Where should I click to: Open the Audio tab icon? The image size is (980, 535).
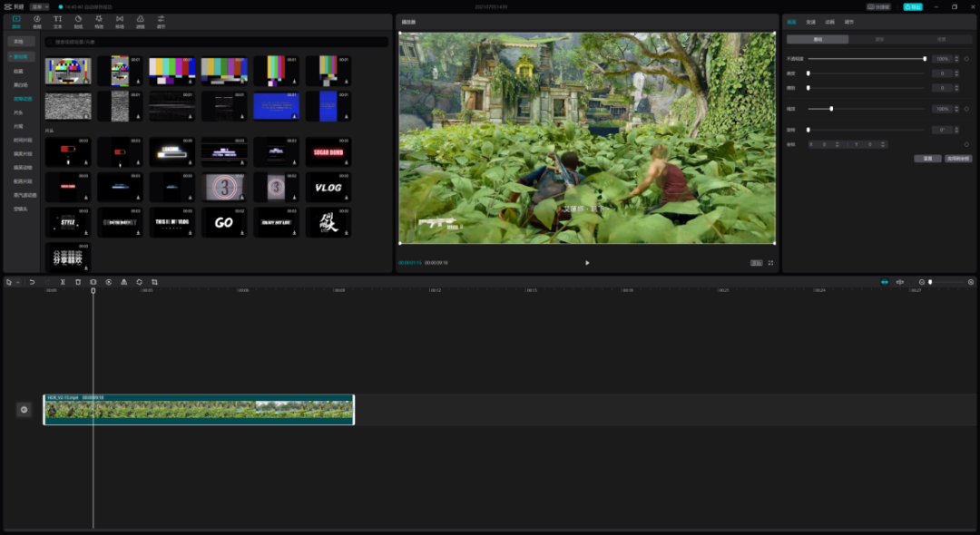pos(37,22)
